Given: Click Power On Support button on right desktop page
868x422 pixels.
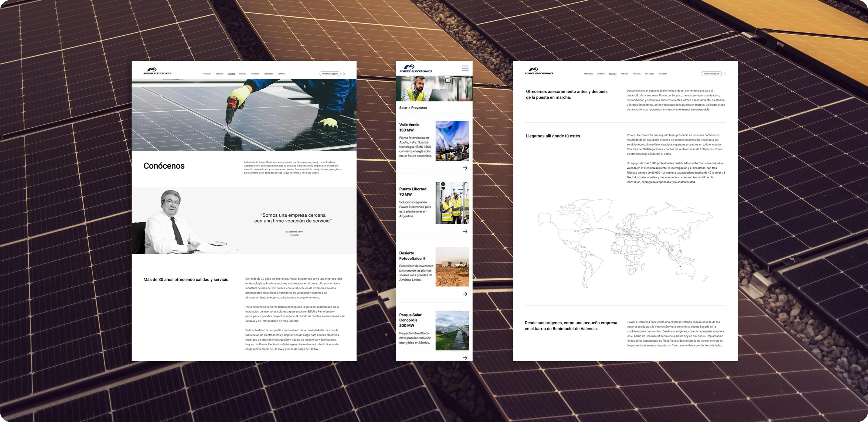Looking at the screenshot, I should click(x=711, y=74).
